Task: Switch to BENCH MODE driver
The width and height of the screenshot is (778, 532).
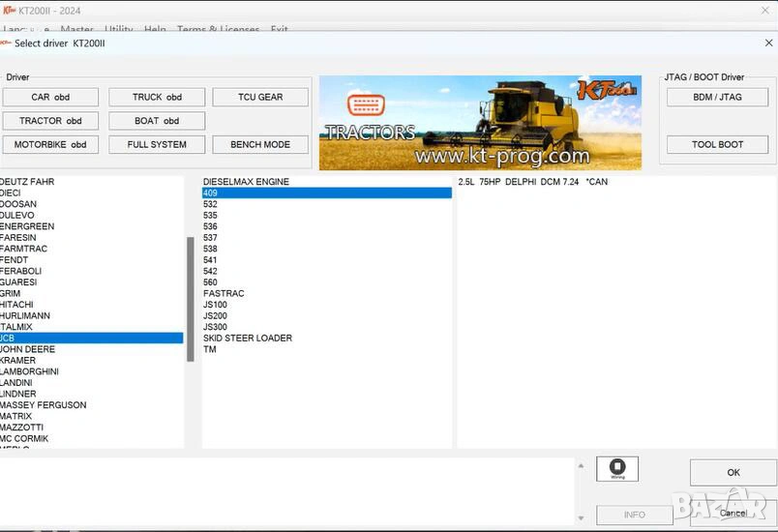Action: (x=260, y=144)
